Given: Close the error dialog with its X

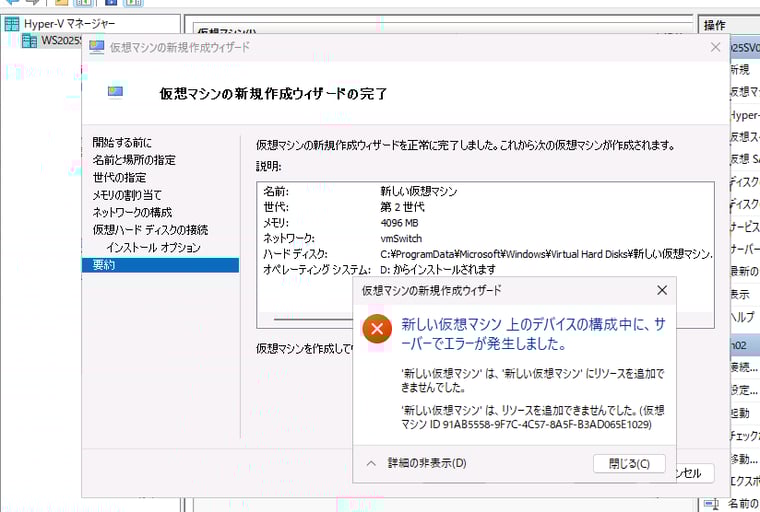Looking at the screenshot, I should coord(662,290).
